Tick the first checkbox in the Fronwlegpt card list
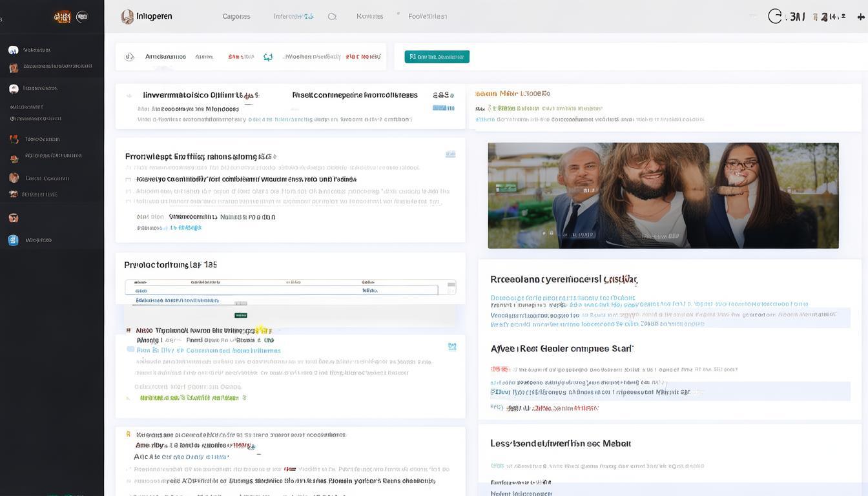The image size is (868, 496). point(128,180)
